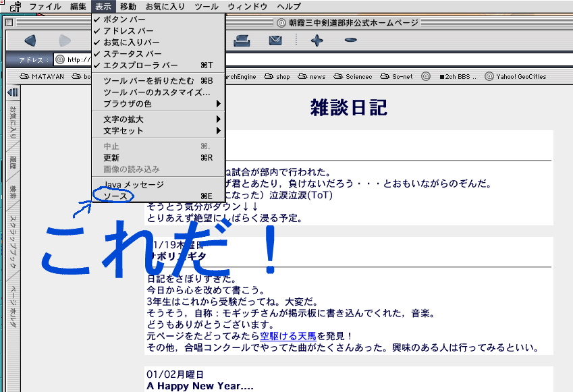Open the MATAYAN favorites folder

[43, 77]
